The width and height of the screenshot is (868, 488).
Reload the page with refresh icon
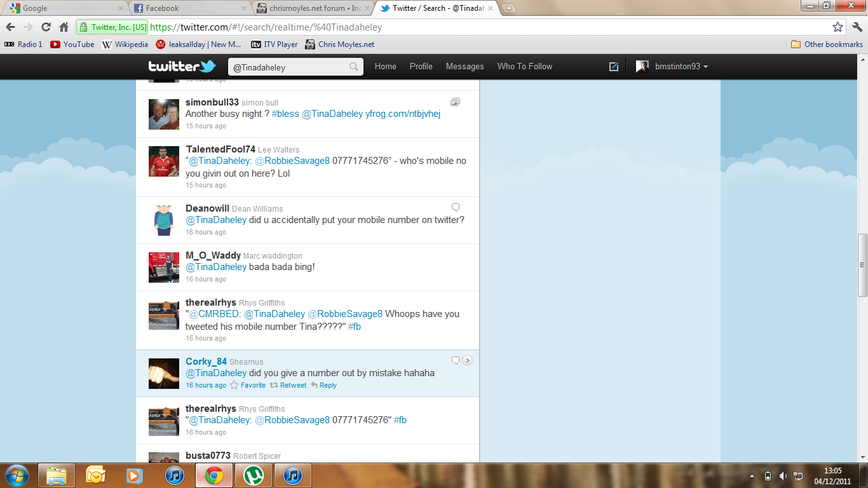pos(46,27)
